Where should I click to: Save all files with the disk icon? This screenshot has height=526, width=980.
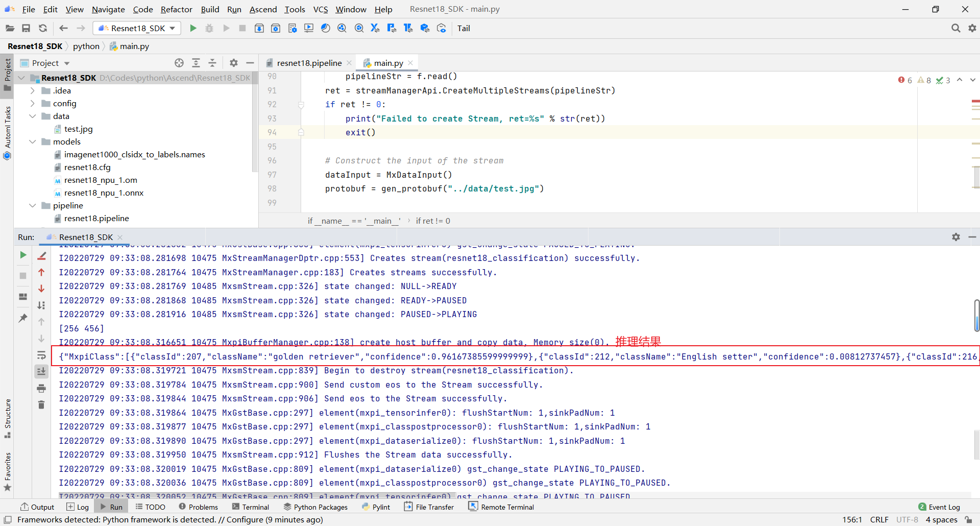[26, 28]
